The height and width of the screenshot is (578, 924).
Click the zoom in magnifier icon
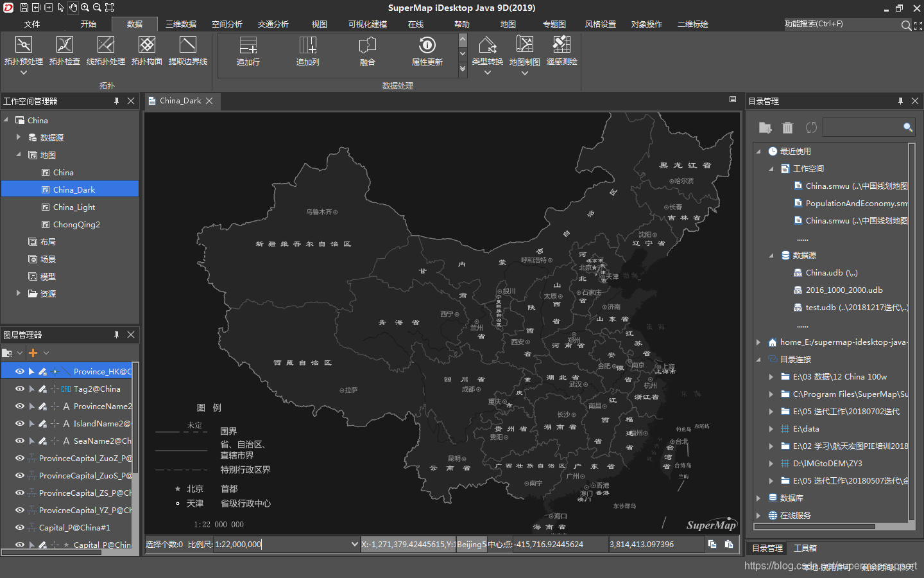tap(85, 8)
